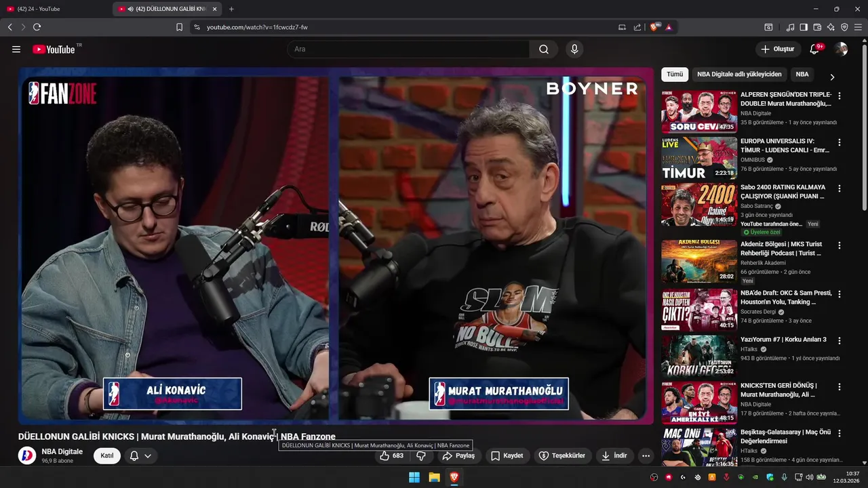
Task: Open options for Sabo 2400 RATING video
Action: tap(840, 188)
